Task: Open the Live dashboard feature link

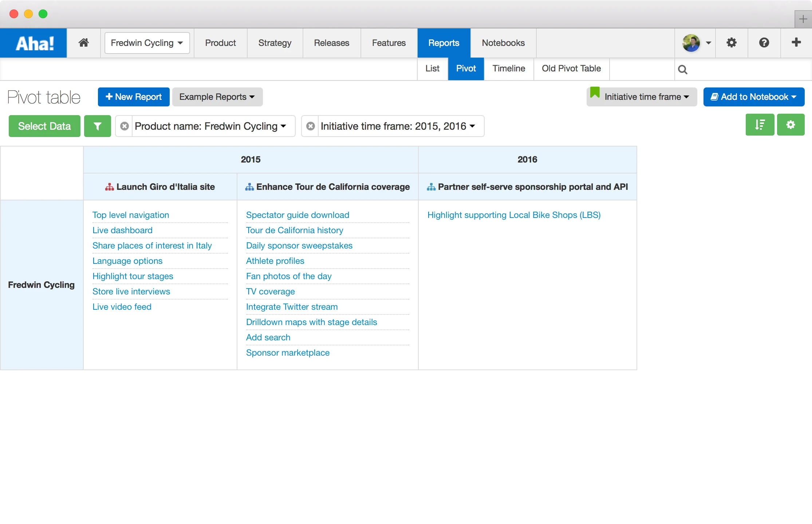Action: point(122,230)
